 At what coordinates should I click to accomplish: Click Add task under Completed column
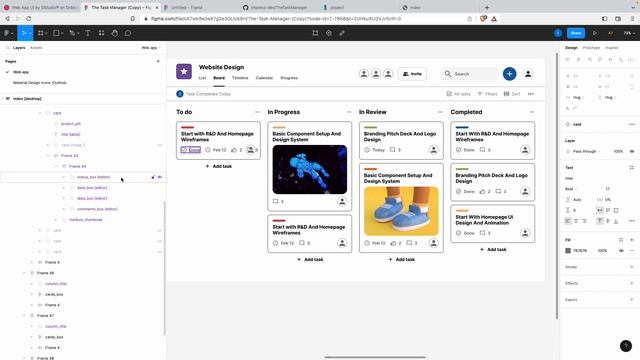pyautogui.click(x=493, y=249)
